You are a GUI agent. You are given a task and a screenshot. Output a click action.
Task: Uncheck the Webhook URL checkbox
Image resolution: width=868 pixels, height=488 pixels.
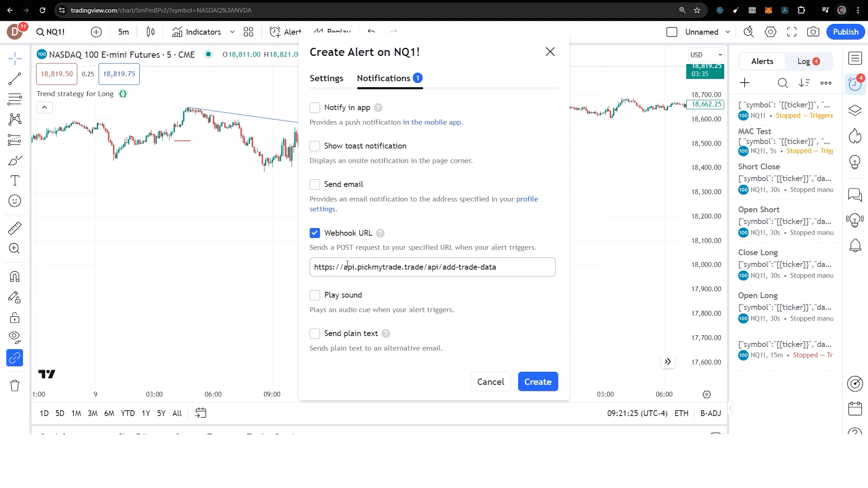(315, 233)
